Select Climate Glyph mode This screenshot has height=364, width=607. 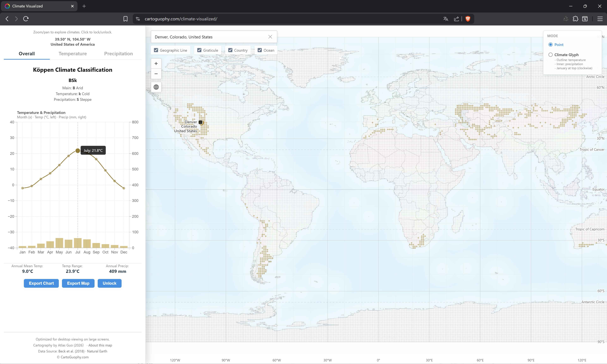[x=551, y=55]
